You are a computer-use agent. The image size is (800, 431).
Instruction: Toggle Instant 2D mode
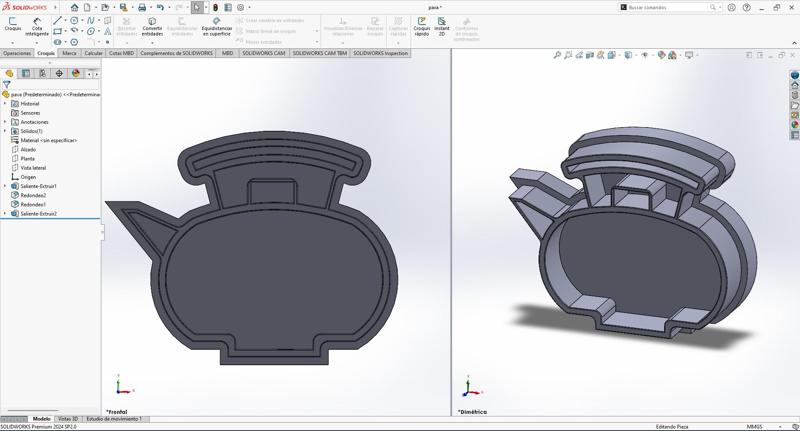(441, 22)
